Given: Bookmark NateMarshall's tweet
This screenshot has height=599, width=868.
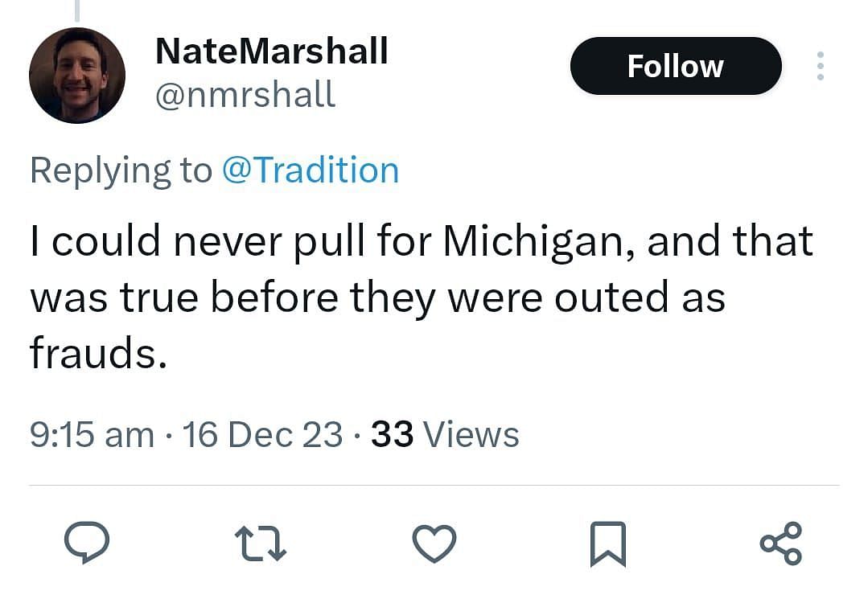Looking at the screenshot, I should (607, 544).
